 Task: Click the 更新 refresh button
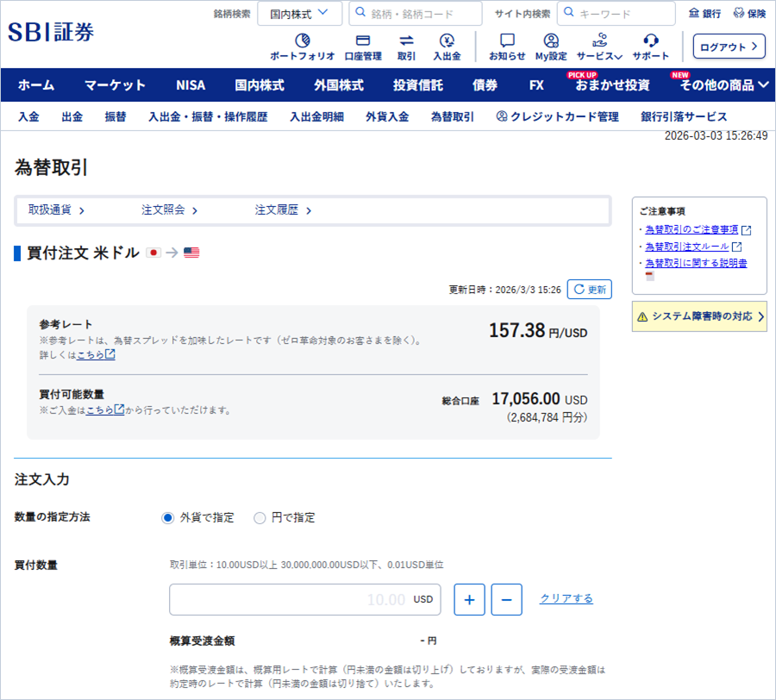coord(590,290)
